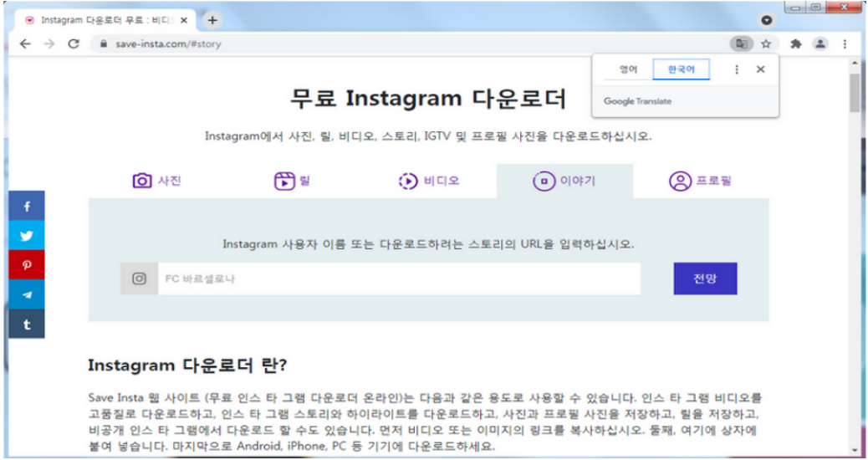Share on Pinterest sidebar icon
868x460 pixels.
(27, 264)
